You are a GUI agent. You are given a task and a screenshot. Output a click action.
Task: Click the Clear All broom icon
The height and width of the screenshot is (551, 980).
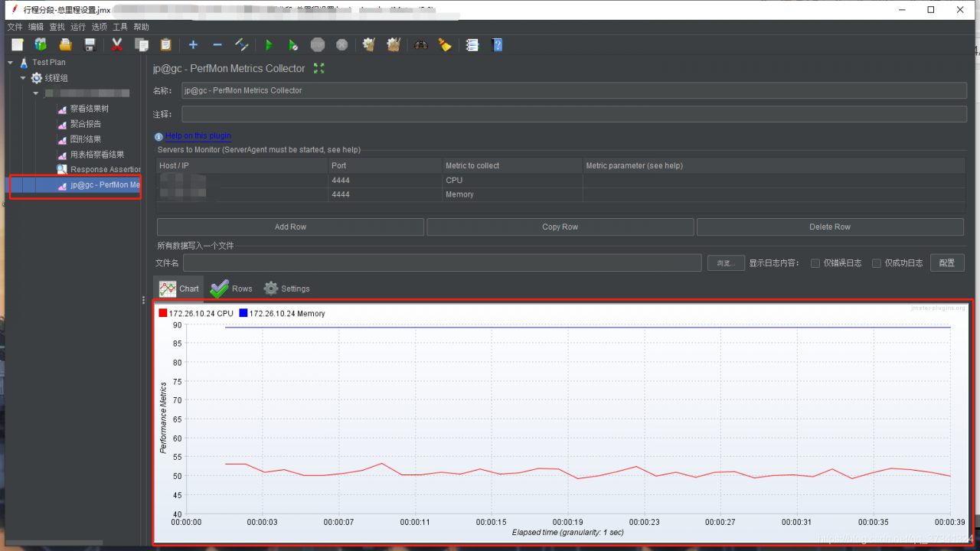(394, 45)
